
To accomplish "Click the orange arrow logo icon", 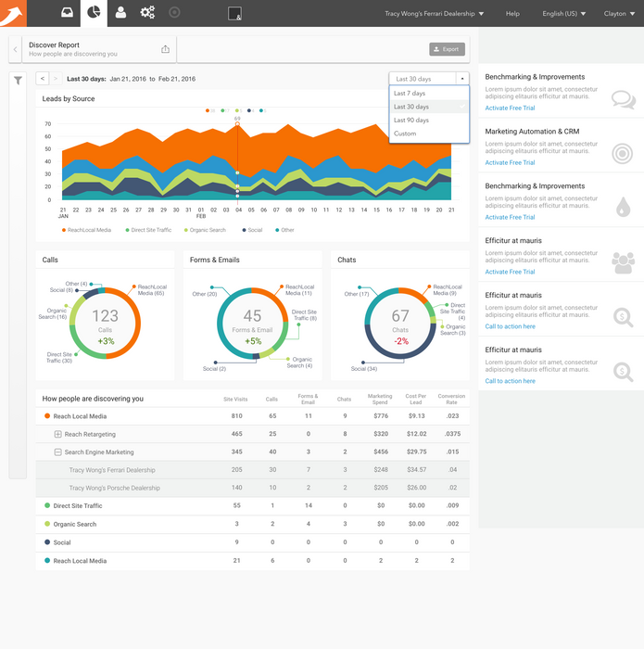I will pos(13,13).
